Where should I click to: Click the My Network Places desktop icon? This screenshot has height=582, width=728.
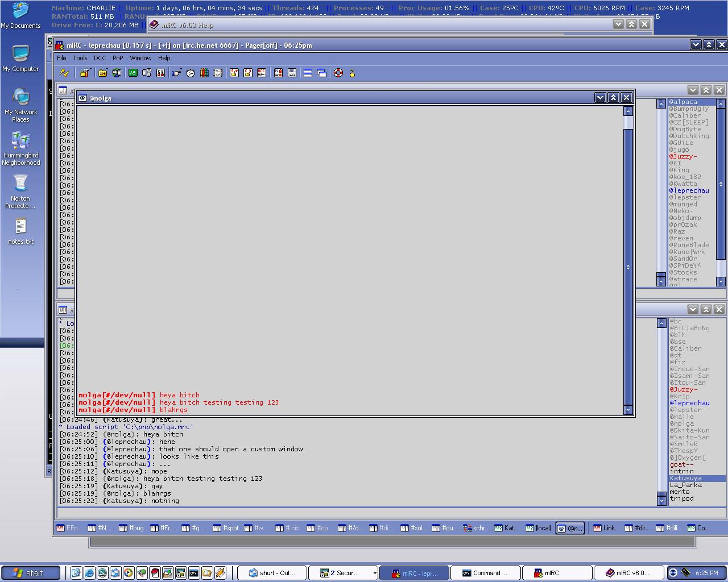pos(20,106)
